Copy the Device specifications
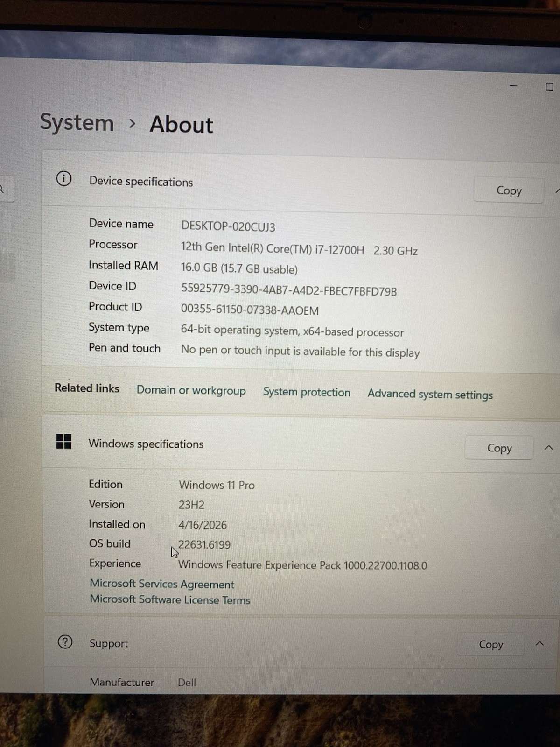560x747 pixels. click(509, 190)
